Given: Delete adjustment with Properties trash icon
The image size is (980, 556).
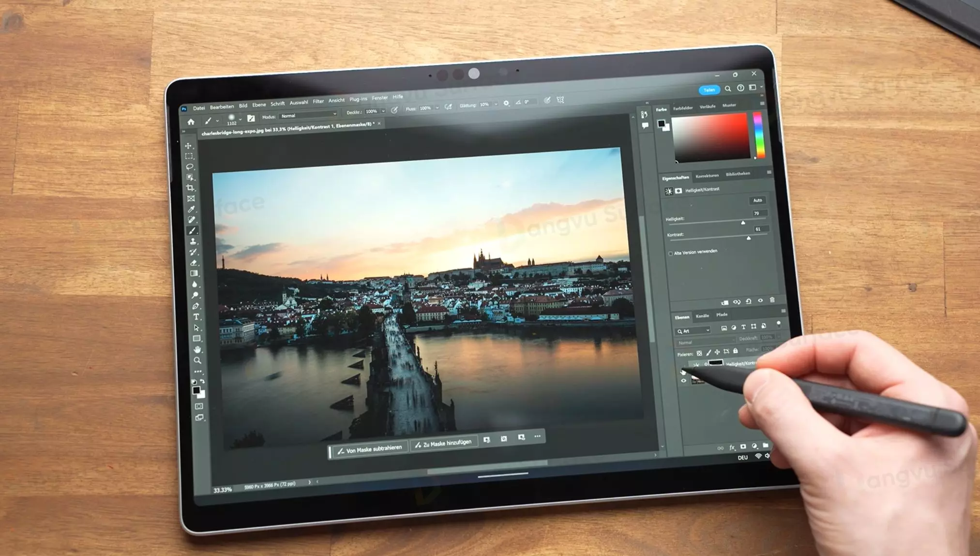Looking at the screenshot, I should pyautogui.click(x=772, y=300).
